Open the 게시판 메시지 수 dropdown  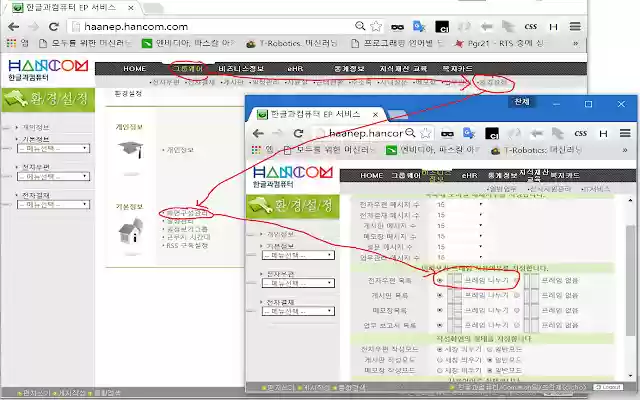coord(460,225)
